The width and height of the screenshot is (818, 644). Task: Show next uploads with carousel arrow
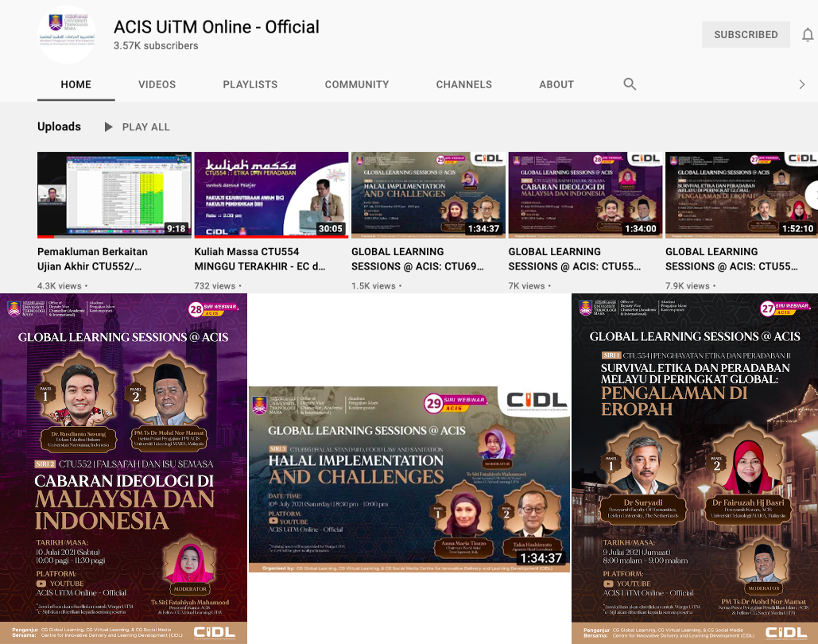pos(812,195)
